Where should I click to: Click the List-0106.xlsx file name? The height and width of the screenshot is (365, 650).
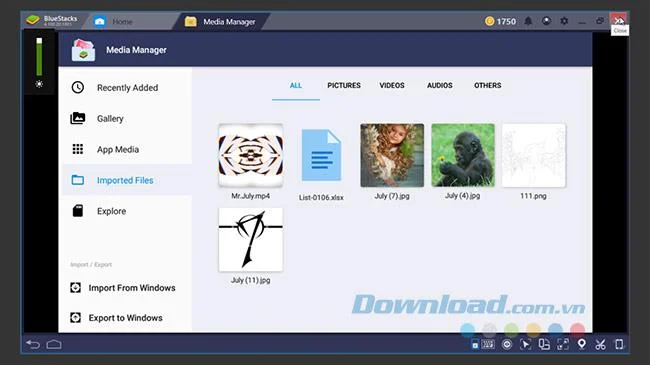click(321, 197)
